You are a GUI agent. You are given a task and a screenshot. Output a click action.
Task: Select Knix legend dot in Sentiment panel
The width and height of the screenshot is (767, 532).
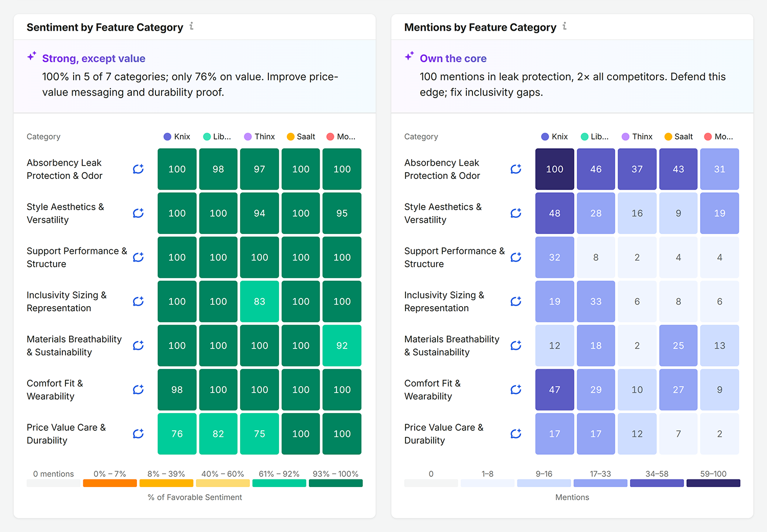click(x=167, y=136)
